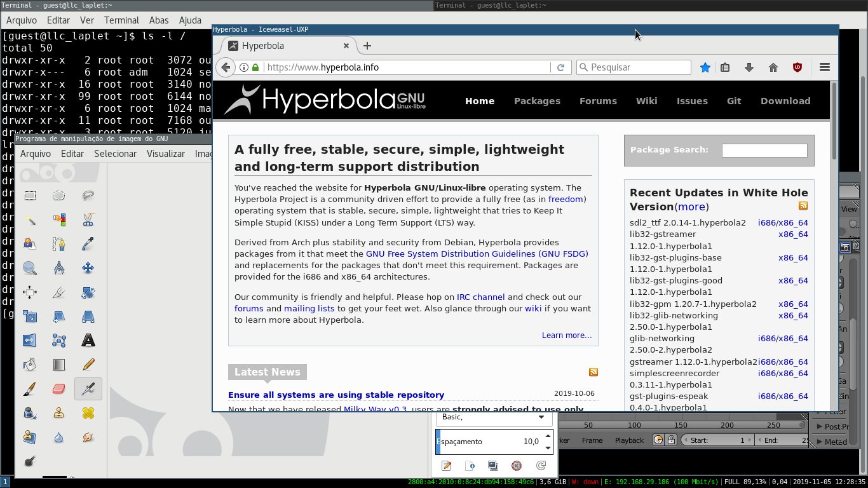
Task: Choose the Cage Transform tool
Action: coord(59,341)
